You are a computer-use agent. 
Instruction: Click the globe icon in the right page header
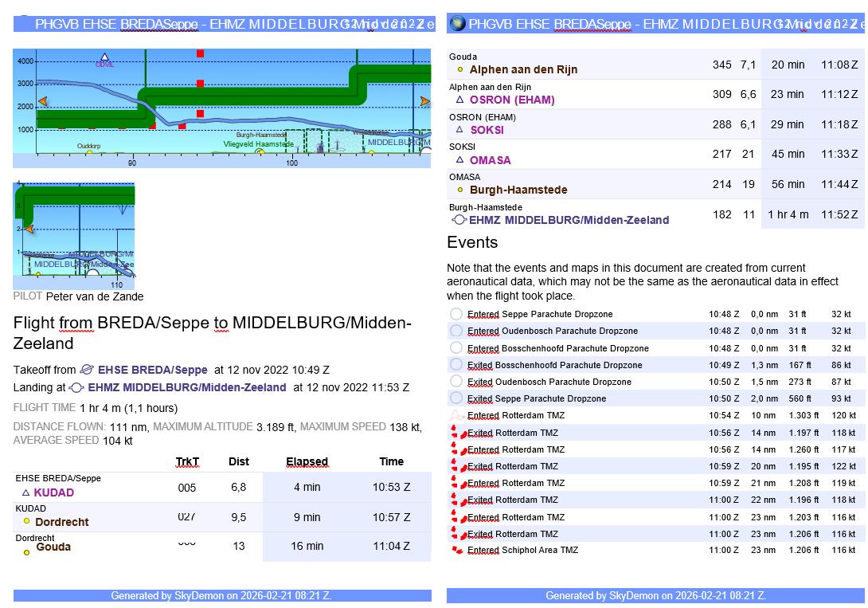pyautogui.click(x=457, y=23)
